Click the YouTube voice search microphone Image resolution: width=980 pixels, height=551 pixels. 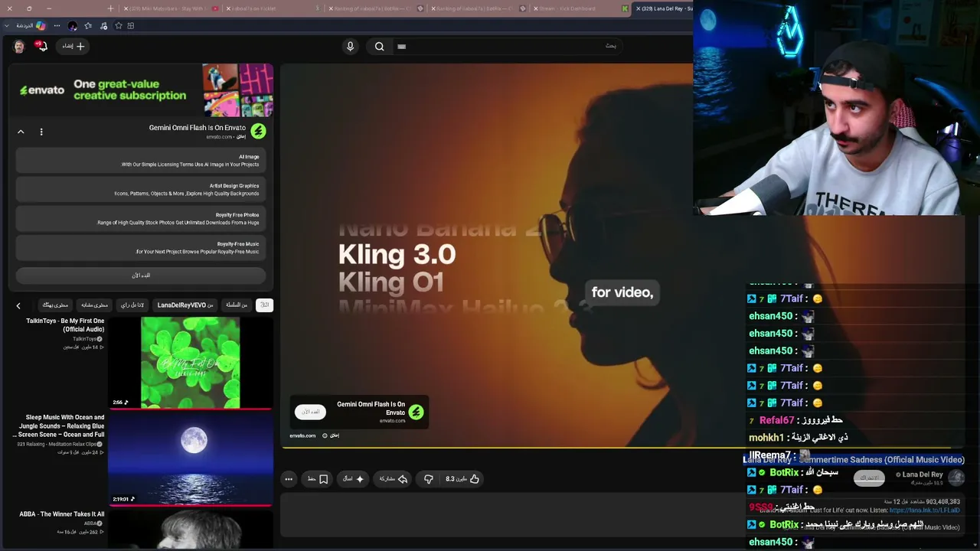tap(350, 46)
